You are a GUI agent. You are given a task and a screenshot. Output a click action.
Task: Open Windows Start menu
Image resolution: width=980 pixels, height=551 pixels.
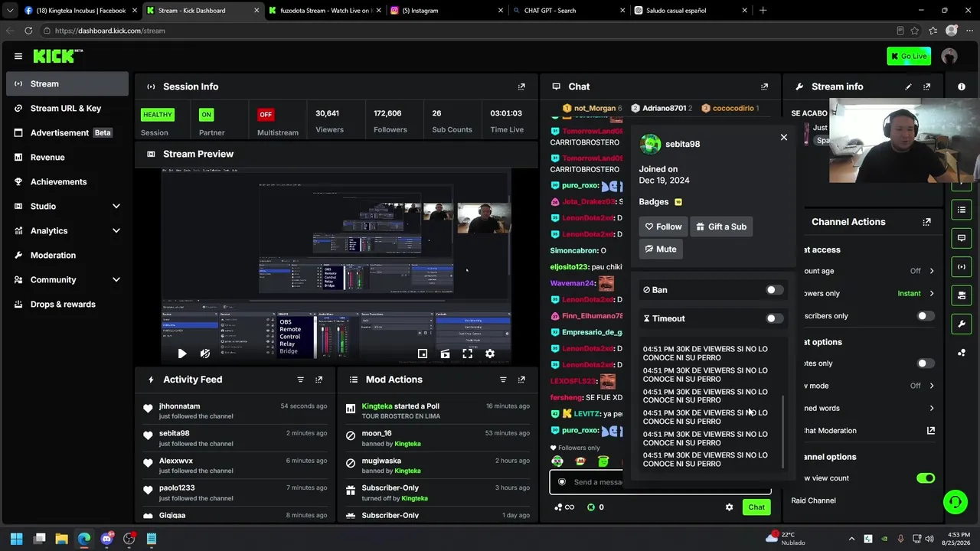click(x=16, y=539)
